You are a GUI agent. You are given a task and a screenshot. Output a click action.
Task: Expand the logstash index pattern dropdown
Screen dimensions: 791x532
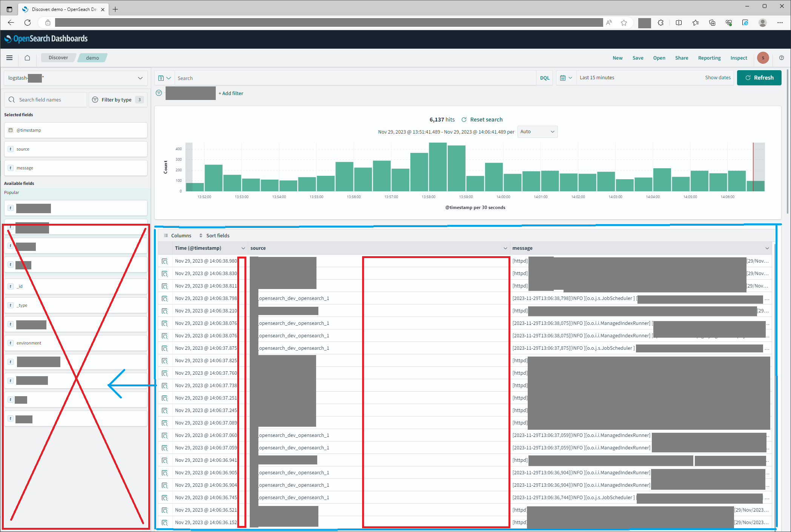pos(75,78)
